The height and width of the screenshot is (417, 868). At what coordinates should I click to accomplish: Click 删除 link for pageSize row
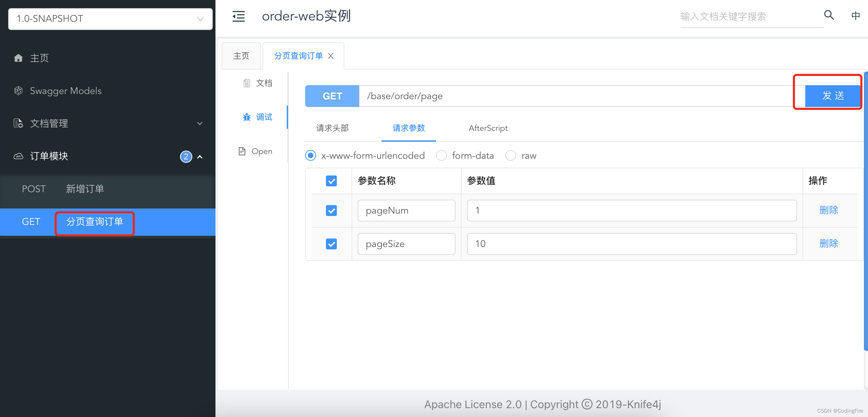click(x=828, y=244)
